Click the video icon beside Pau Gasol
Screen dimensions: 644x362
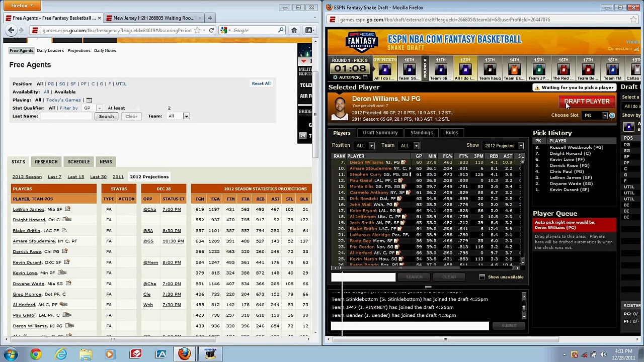[x=66, y=315]
